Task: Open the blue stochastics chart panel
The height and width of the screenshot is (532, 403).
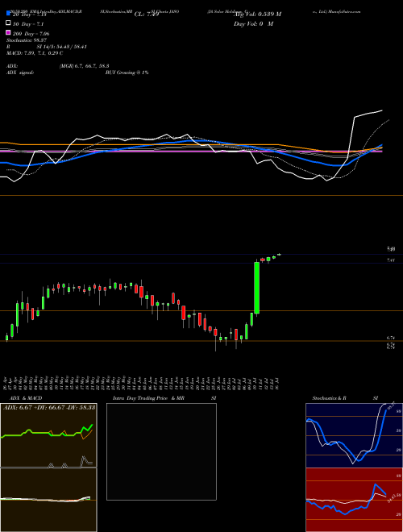Action: coord(354,435)
